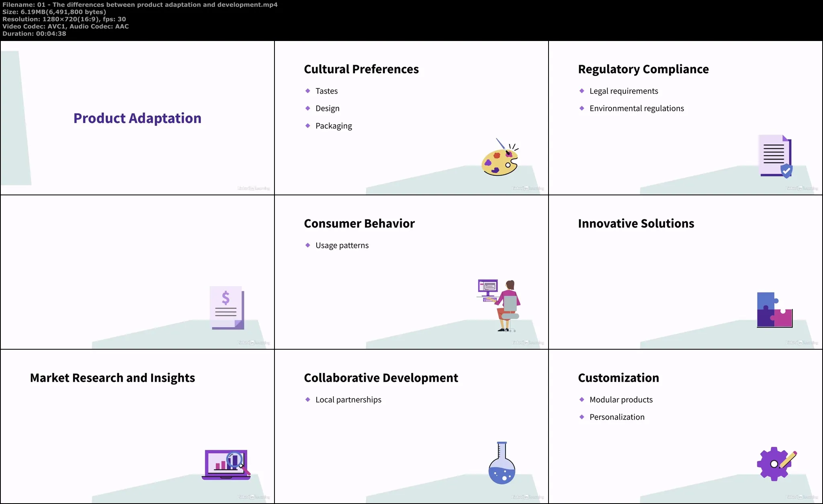Click the Packaging bullet text
The image size is (823, 504).
tap(334, 126)
